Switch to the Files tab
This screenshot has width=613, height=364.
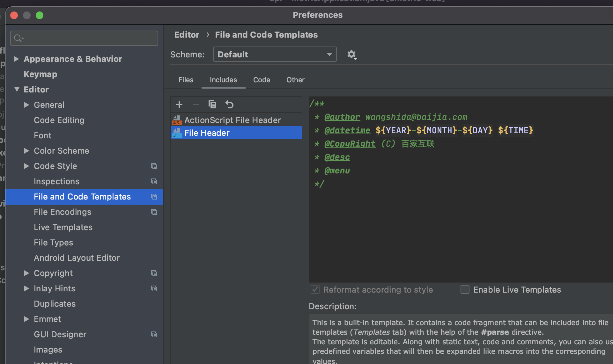click(186, 80)
